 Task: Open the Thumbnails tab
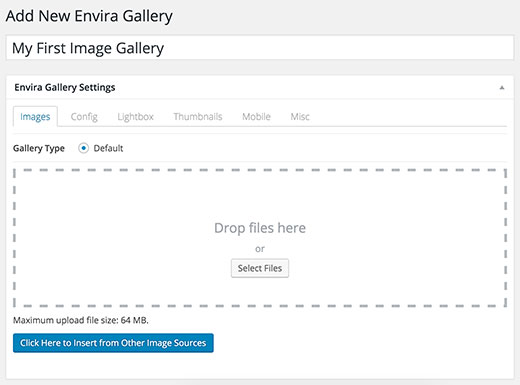[x=198, y=117]
